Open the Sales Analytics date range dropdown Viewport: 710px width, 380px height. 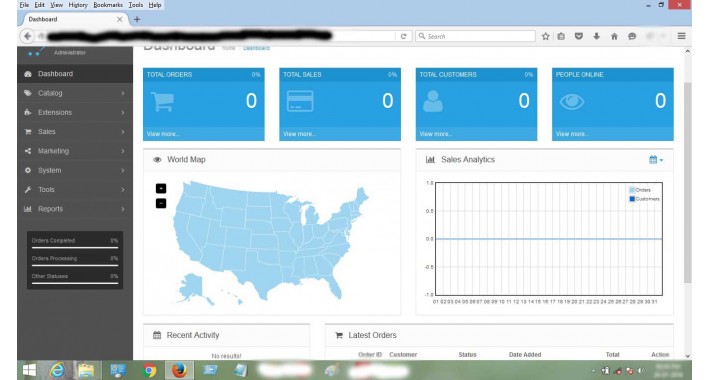(x=656, y=160)
